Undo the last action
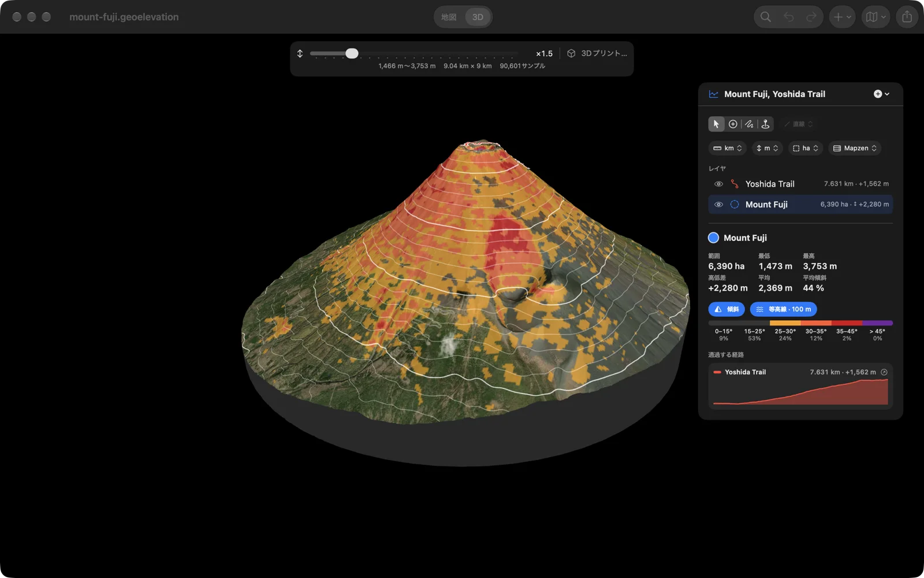This screenshot has height=578, width=924. pos(788,17)
